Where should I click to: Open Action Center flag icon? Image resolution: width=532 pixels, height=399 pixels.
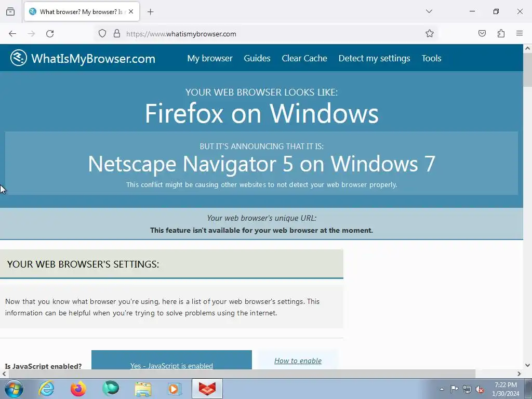coord(454,389)
